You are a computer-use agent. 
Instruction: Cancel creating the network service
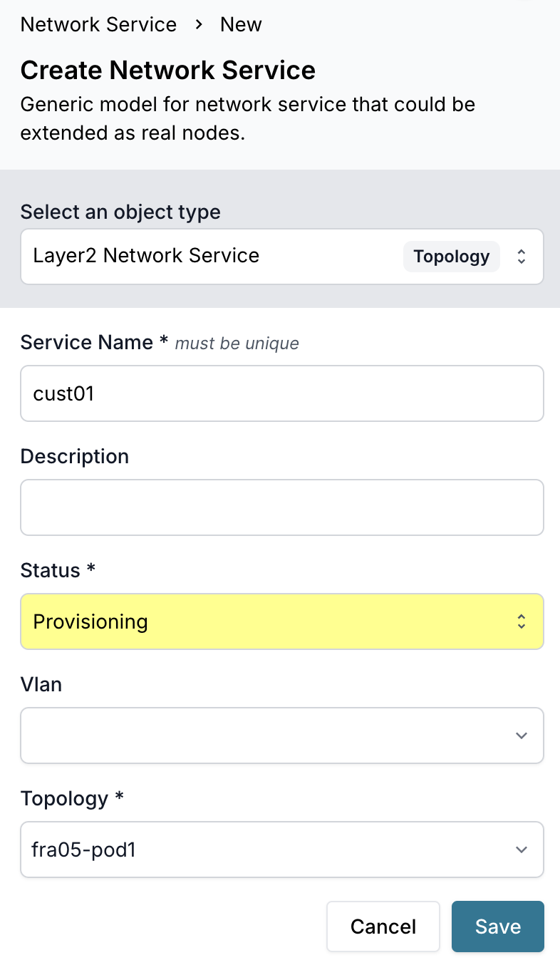point(383,926)
